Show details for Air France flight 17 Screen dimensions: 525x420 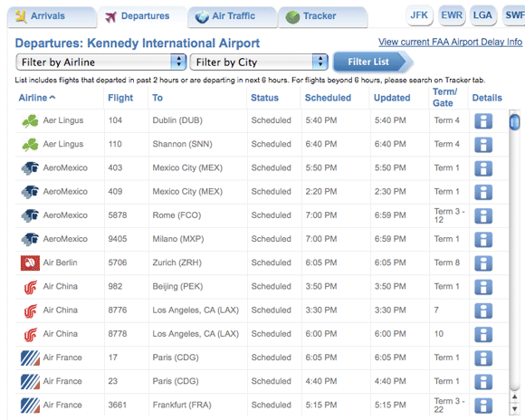click(483, 358)
